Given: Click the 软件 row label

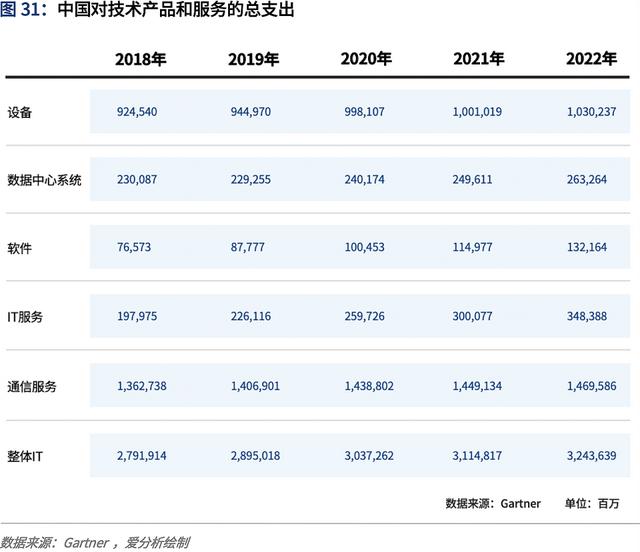Looking at the screenshot, I should [20, 248].
